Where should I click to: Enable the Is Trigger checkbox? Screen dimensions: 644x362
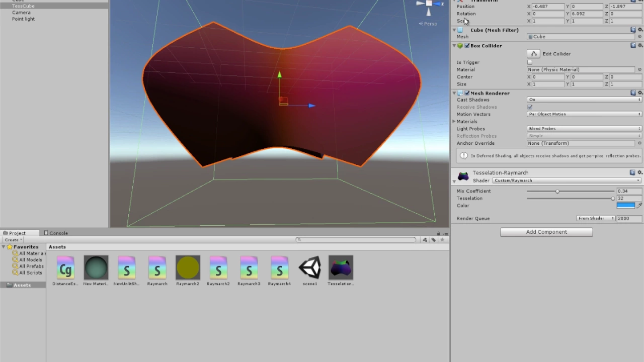click(530, 62)
